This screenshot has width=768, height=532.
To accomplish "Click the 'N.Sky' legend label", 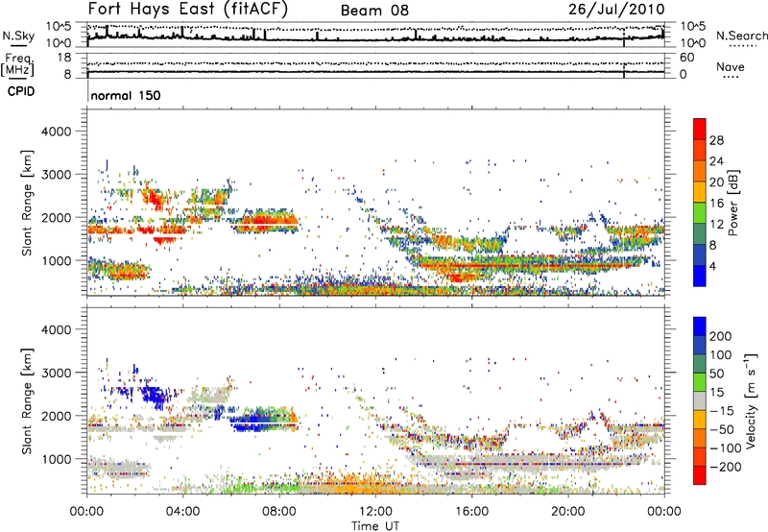I will (x=18, y=36).
